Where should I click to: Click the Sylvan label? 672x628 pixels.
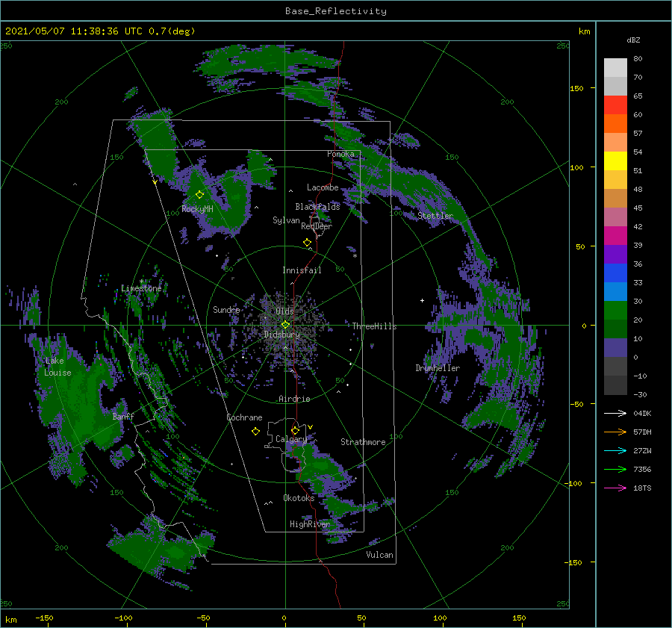click(286, 220)
